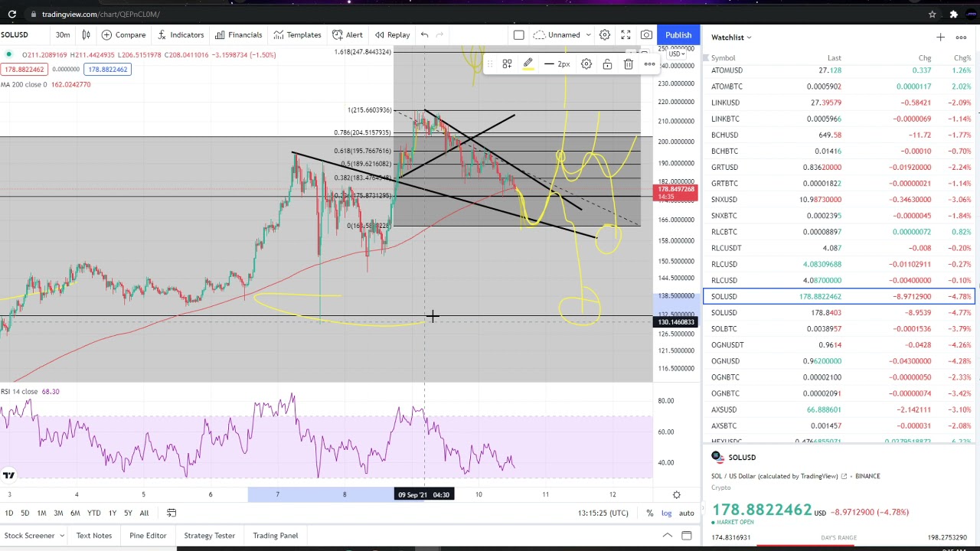Toggle auto scale on price axis
The width and height of the screenshot is (980, 551).
(x=687, y=514)
